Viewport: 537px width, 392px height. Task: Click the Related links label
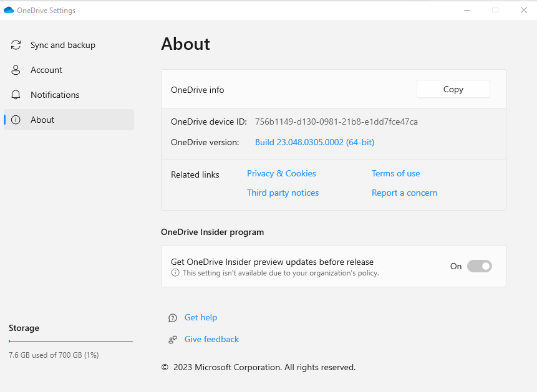pos(195,174)
